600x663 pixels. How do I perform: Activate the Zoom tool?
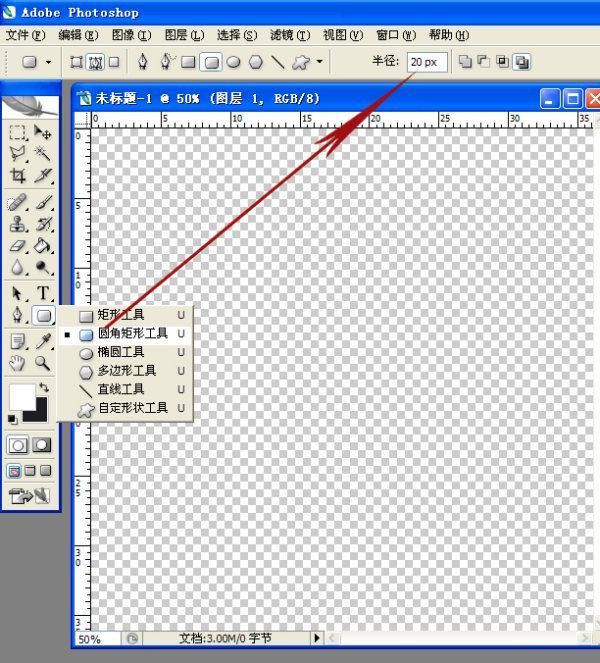(x=42, y=363)
